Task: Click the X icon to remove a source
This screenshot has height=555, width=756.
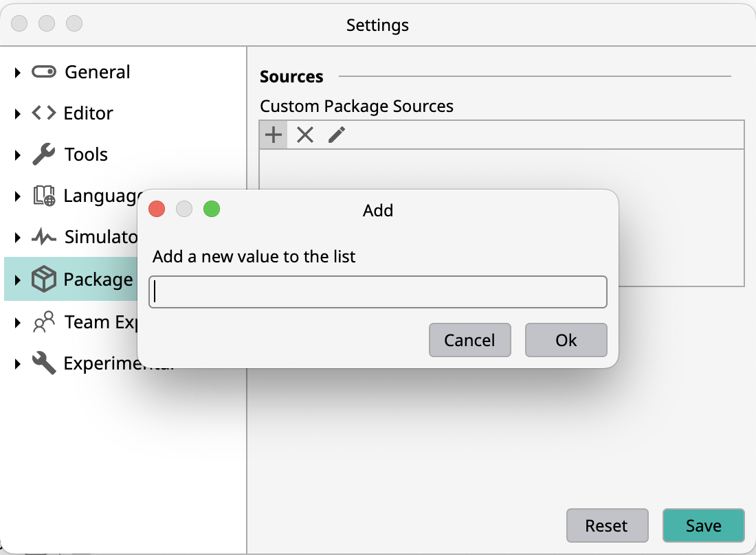Action: tap(304, 134)
